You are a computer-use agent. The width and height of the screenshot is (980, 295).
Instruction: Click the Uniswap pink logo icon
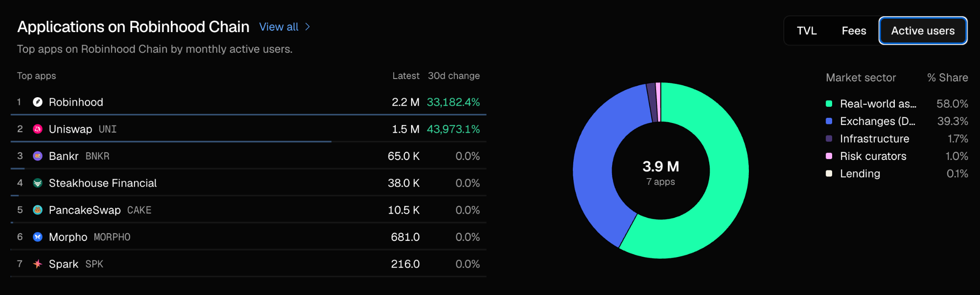38,129
